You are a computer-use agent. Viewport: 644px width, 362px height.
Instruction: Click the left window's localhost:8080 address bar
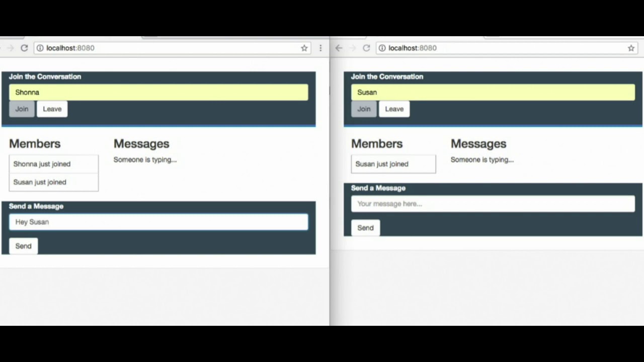coord(171,48)
